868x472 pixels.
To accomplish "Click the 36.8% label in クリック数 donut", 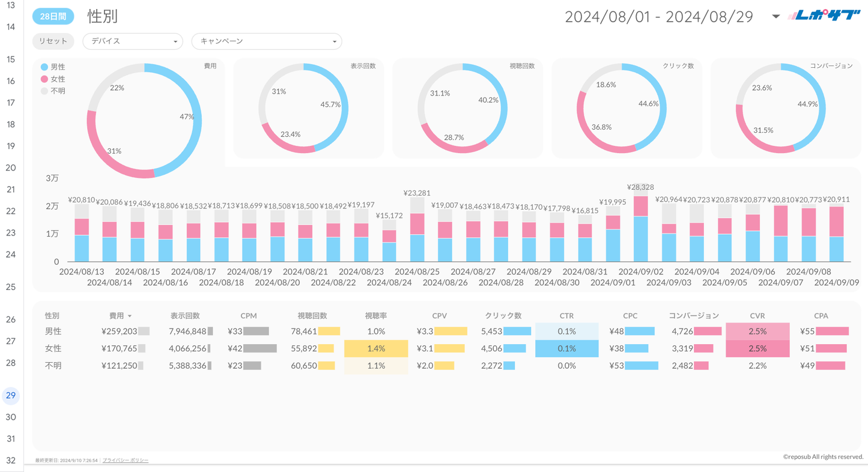I will pyautogui.click(x=601, y=127).
